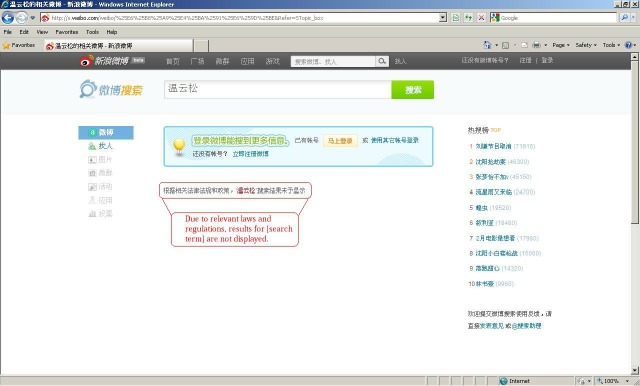Viewport: 640px width, 386px height.
Task: Click the RSS feeds icon
Action: click(x=505, y=45)
